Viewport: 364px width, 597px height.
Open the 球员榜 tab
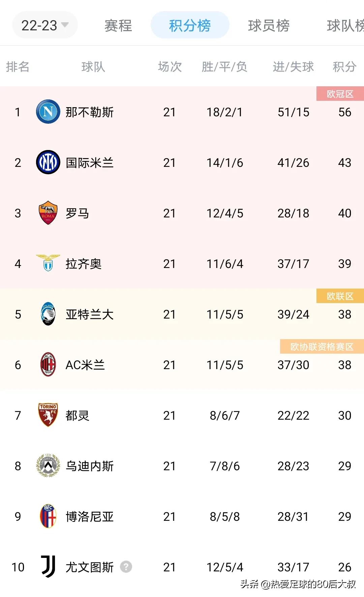pos(269,26)
